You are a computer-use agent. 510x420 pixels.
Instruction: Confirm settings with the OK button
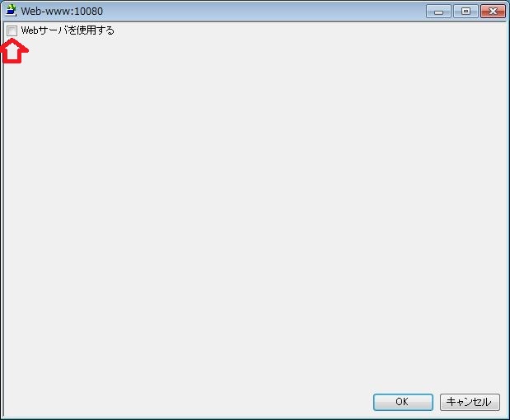[403, 402]
